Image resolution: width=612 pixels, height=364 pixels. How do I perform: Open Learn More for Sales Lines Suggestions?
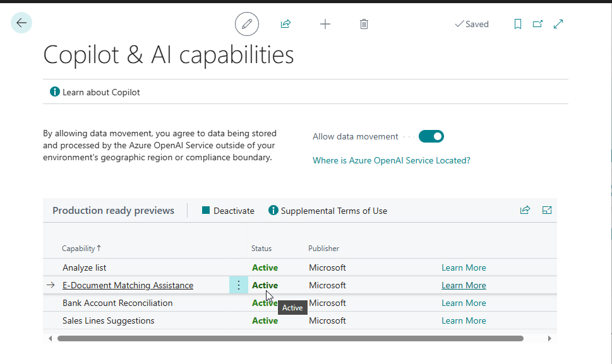464,320
